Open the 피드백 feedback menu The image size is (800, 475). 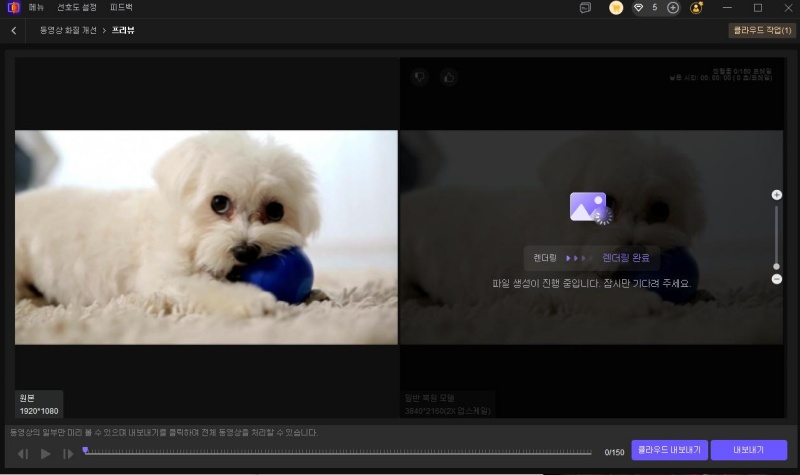tap(121, 8)
